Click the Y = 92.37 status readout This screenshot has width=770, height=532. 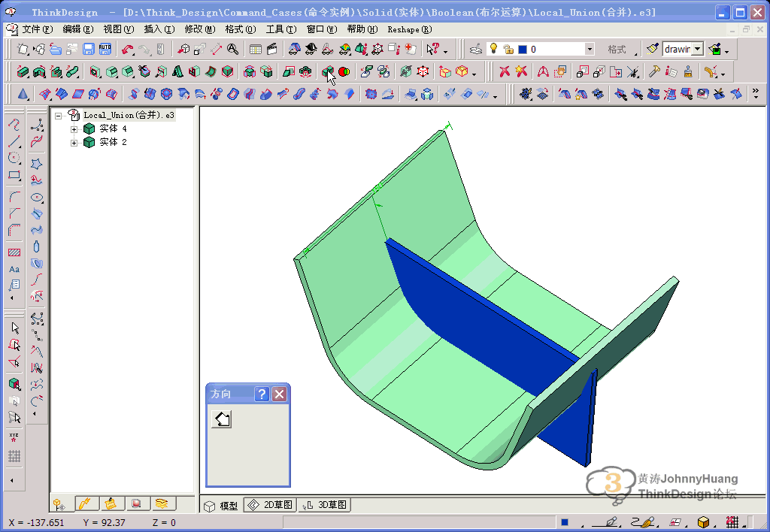pyautogui.click(x=104, y=523)
